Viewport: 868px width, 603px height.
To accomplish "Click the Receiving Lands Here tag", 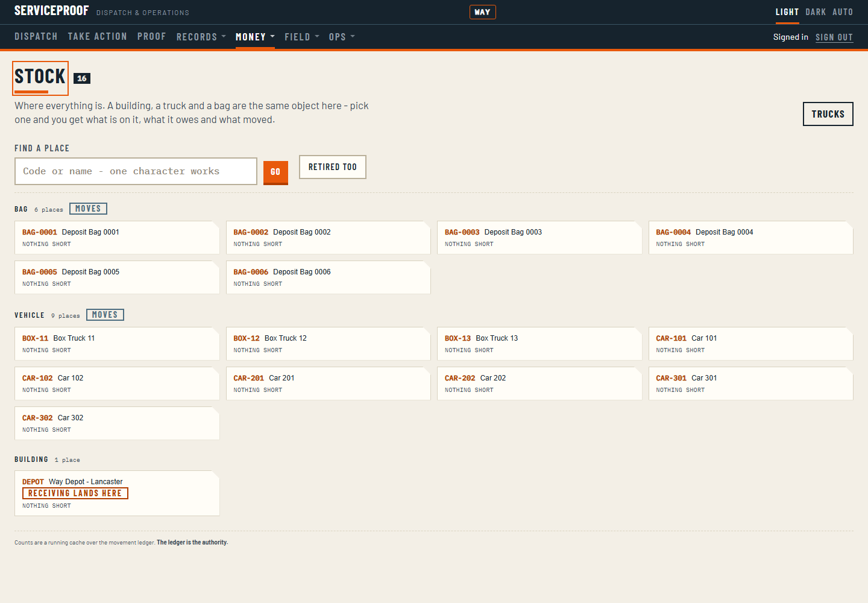I will (x=75, y=493).
